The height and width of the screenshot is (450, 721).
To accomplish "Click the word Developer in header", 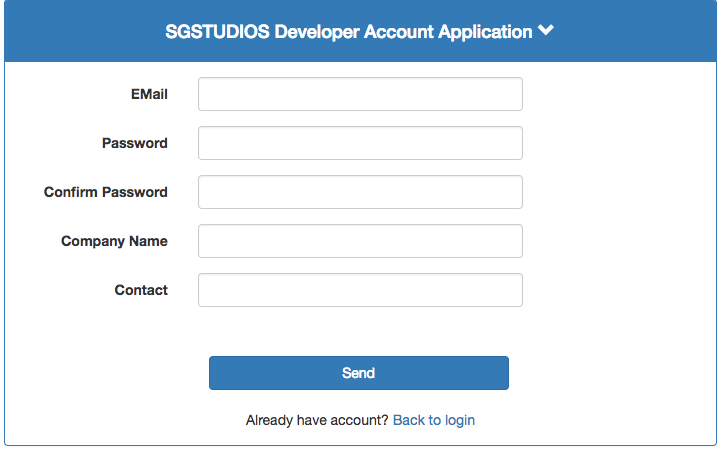I will click(x=317, y=32).
